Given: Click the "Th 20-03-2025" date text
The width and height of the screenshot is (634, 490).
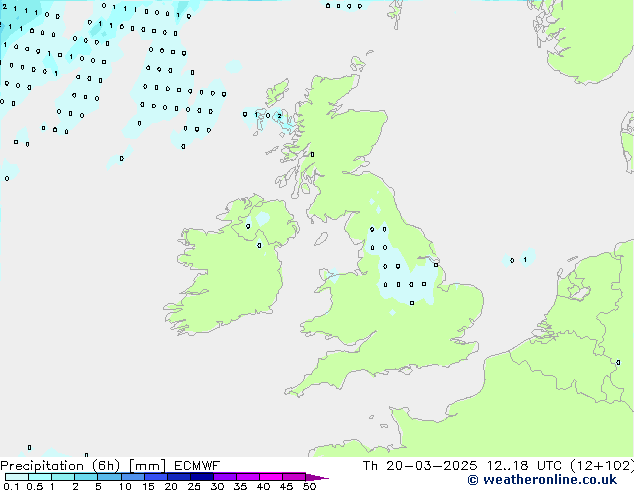Looking at the screenshot, I should point(420,466).
